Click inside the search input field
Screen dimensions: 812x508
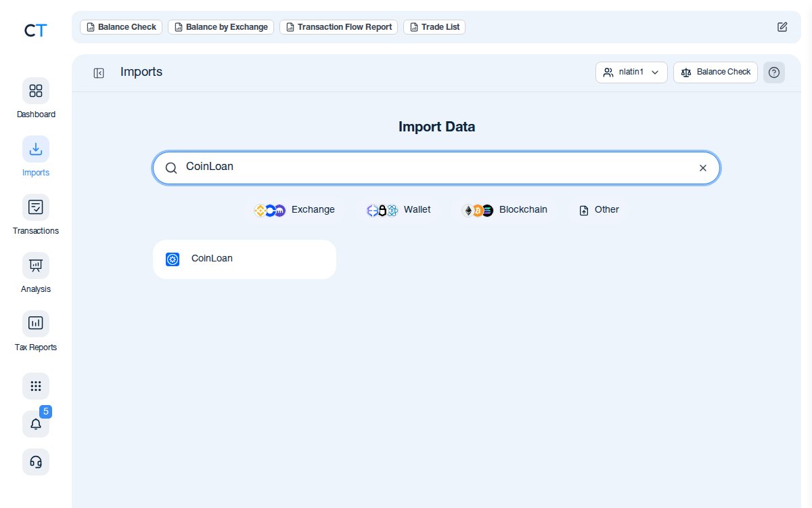click(436, 168)
